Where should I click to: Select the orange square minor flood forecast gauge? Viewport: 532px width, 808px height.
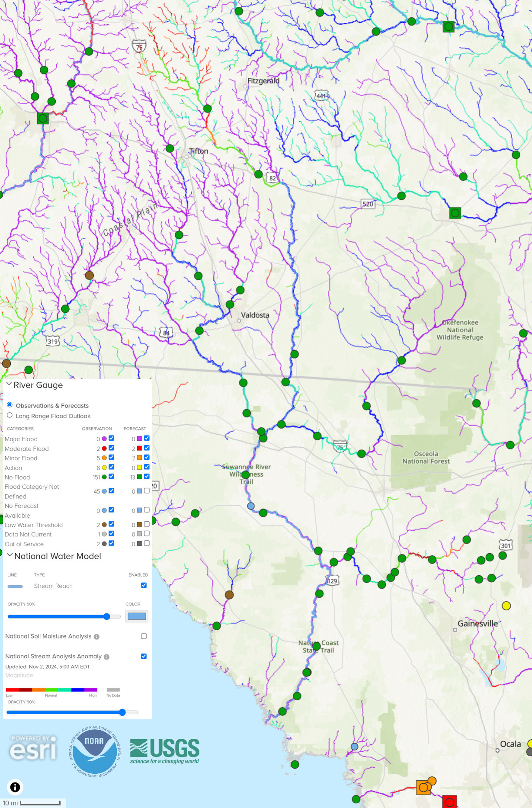(x=423, y=787)
